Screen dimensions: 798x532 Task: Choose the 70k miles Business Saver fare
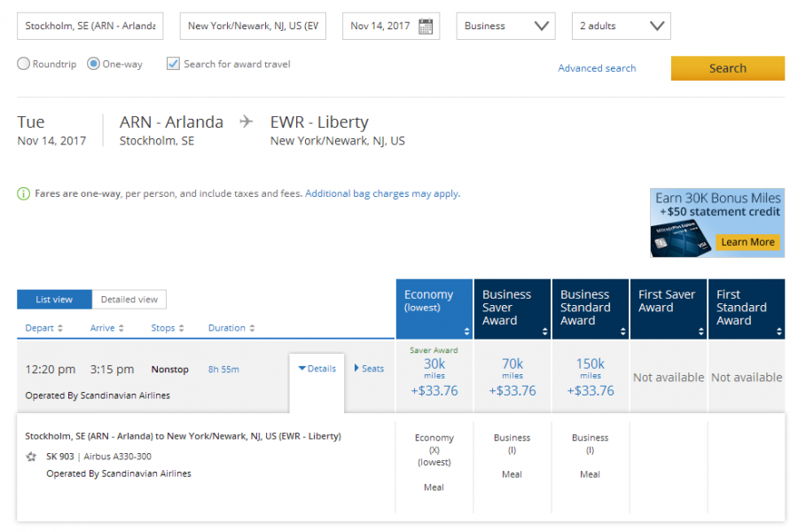512,376
